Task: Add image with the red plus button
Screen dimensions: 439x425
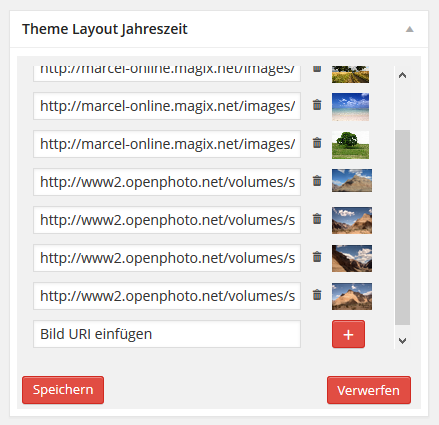Action: [348, 334]
